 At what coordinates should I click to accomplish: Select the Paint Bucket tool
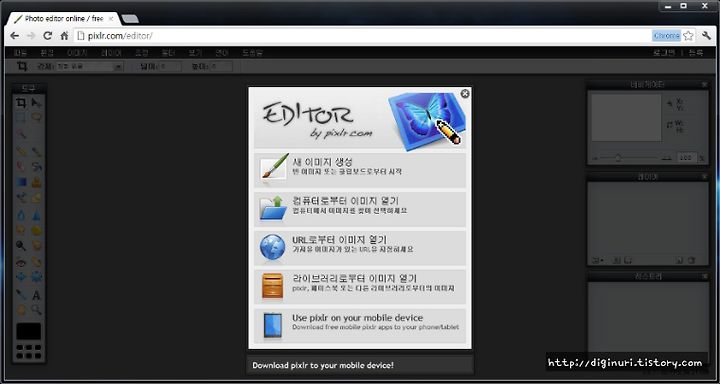click(37, 166)
